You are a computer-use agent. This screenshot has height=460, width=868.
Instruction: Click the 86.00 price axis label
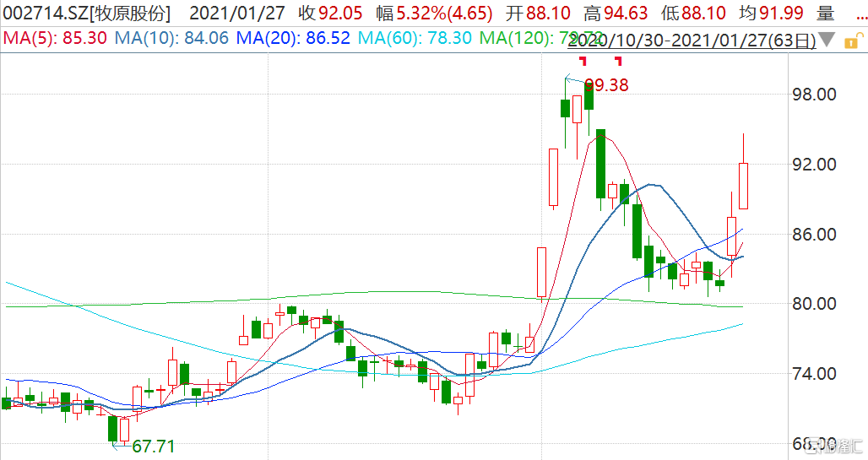[x=814, y=234]
